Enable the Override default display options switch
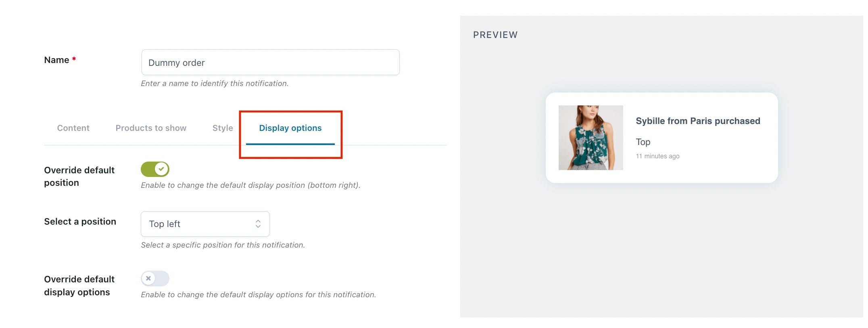 155,278
